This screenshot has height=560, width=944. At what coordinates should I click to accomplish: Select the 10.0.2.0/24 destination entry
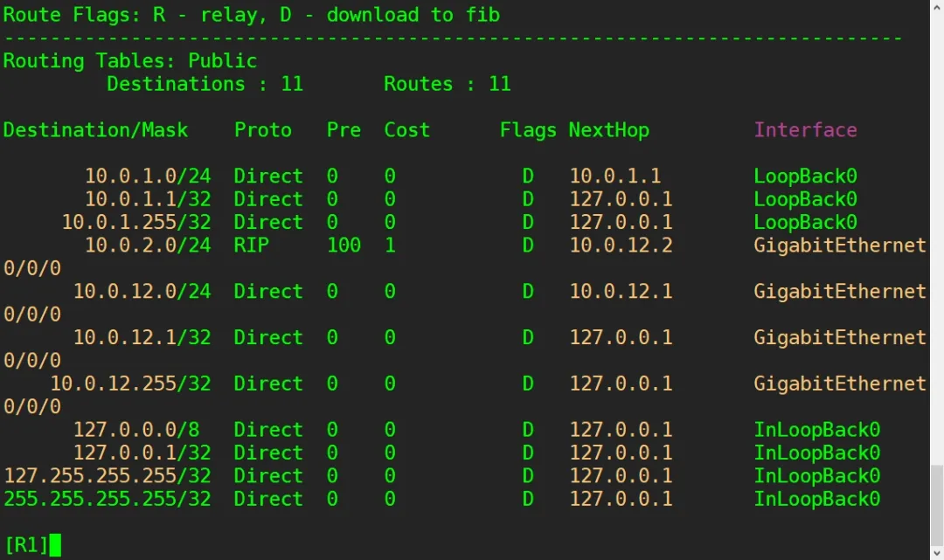tap(148, 245)
